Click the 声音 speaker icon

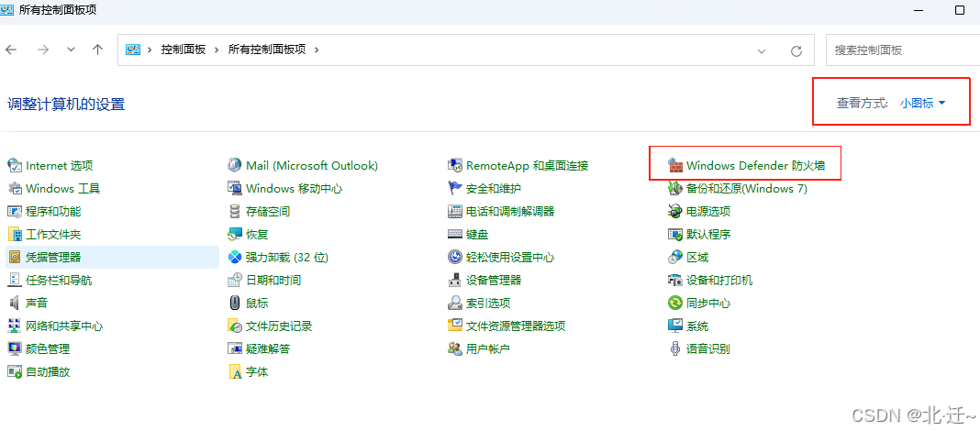click(x=15, y=303)
